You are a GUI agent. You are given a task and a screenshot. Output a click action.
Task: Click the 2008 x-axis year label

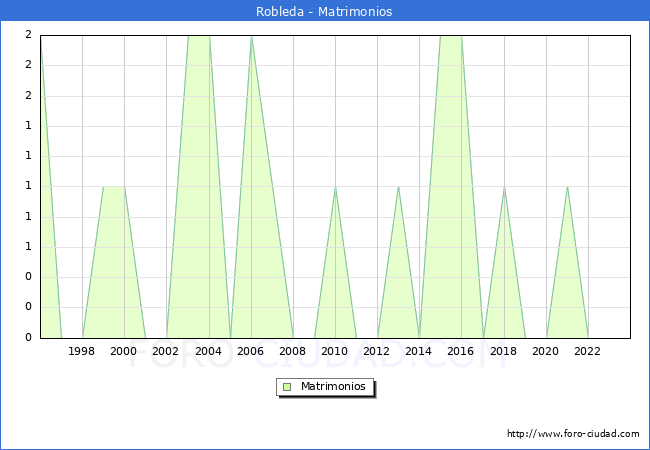(x=293, y=351)
